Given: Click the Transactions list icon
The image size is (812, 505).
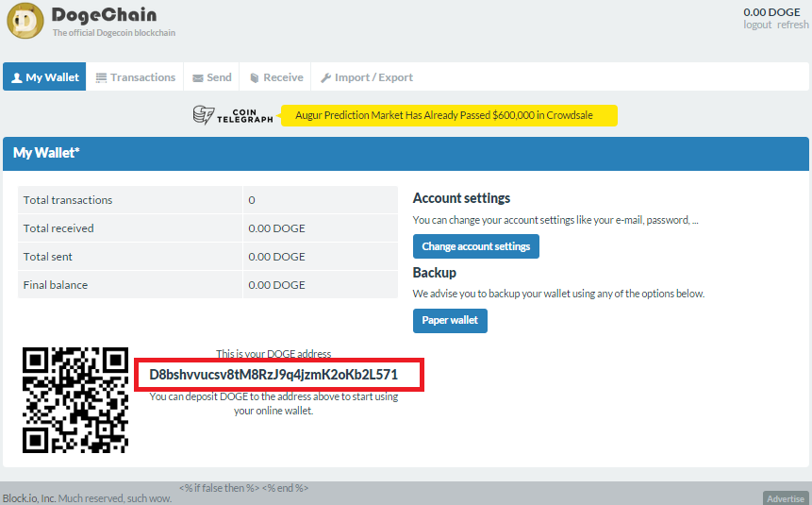Looking at the screenshot, I should click(x=101, y=77).
